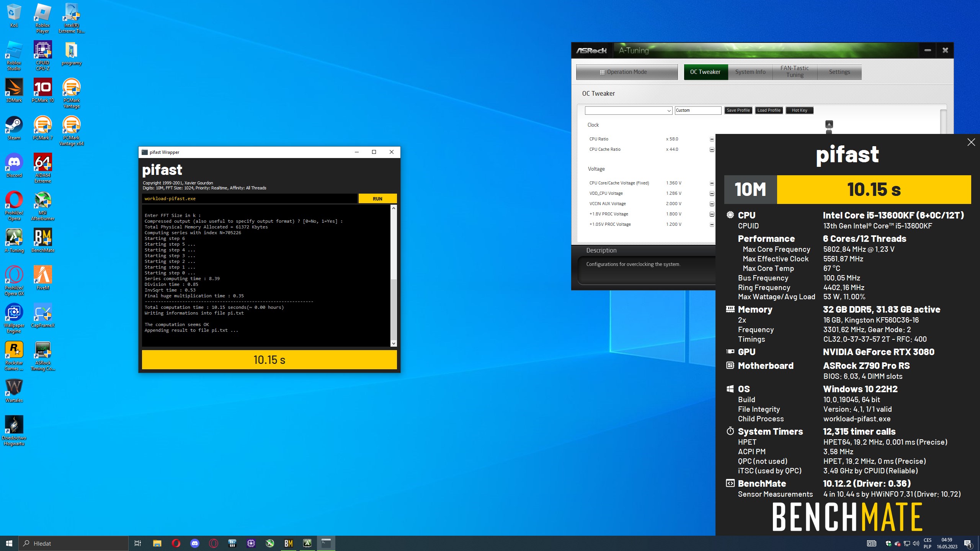The width and height of the screenshot is (980, 551).
Task: Click Task View taskbar button
Action: click(138, 543)
